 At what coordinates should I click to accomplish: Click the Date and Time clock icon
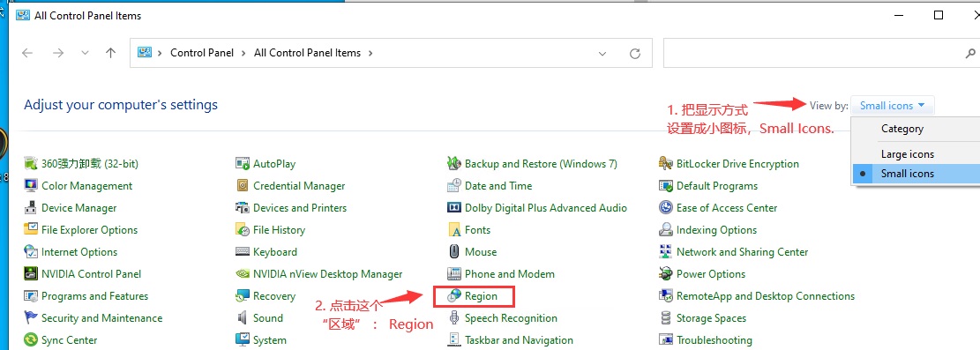click(x=454, y=186)
